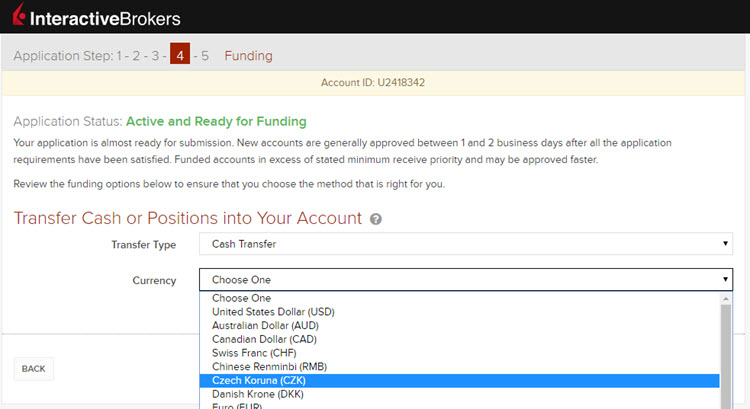Screen dimensions: 750x409
Task: Click application step 3 number
Action: (155, 56)
